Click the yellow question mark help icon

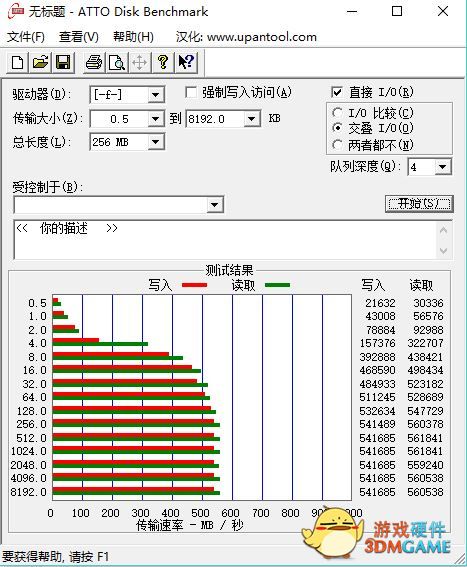162,63
